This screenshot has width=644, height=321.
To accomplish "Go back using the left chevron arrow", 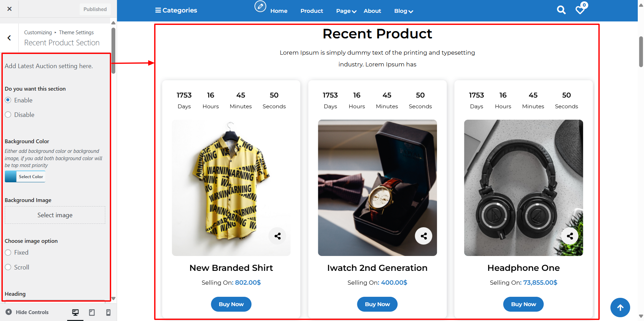I will 9,38.
